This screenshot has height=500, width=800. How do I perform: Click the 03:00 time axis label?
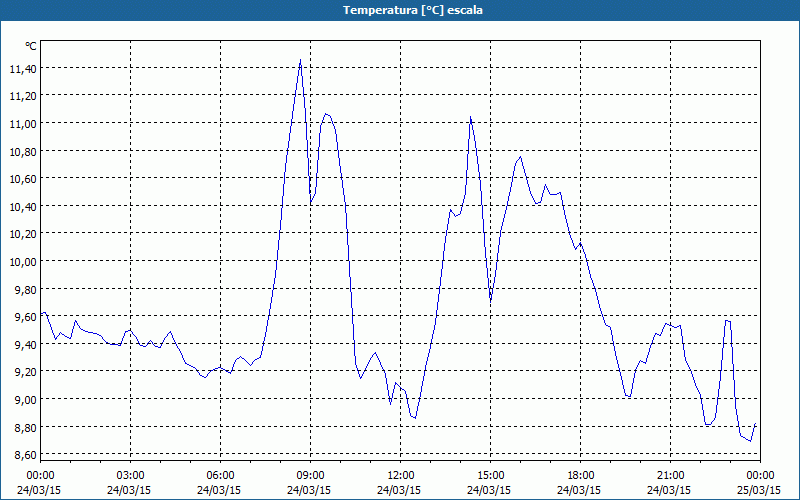[x=131, y=476]
